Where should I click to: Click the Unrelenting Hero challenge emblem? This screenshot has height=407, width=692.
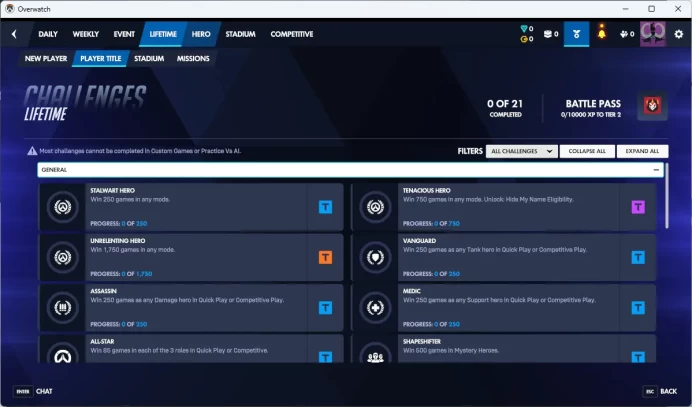[x=63, y=257]
